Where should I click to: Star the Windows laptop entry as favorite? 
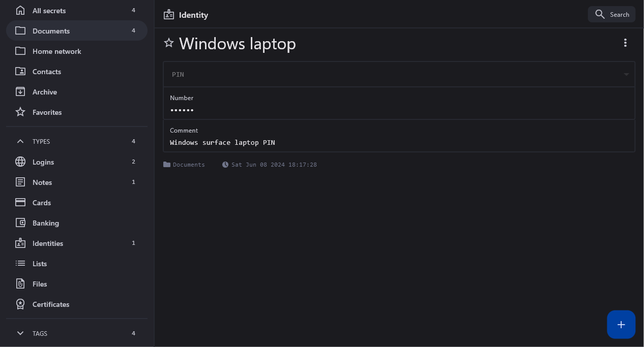169,43
